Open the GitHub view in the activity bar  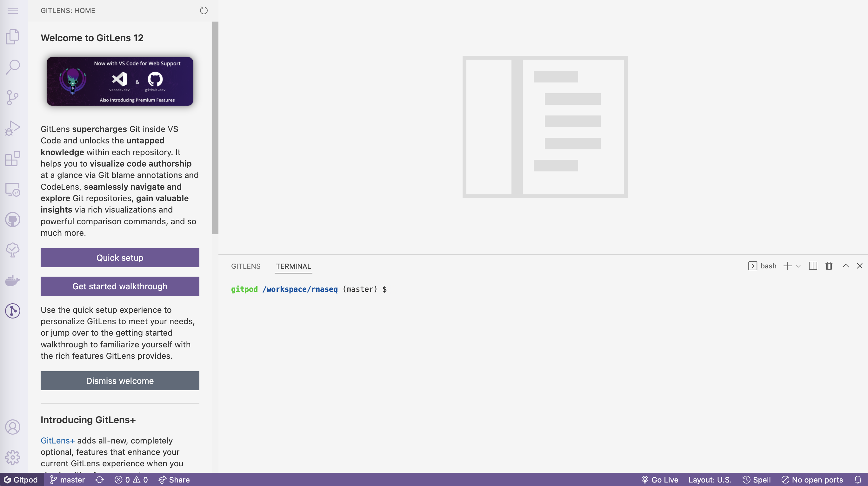[12, 220]
